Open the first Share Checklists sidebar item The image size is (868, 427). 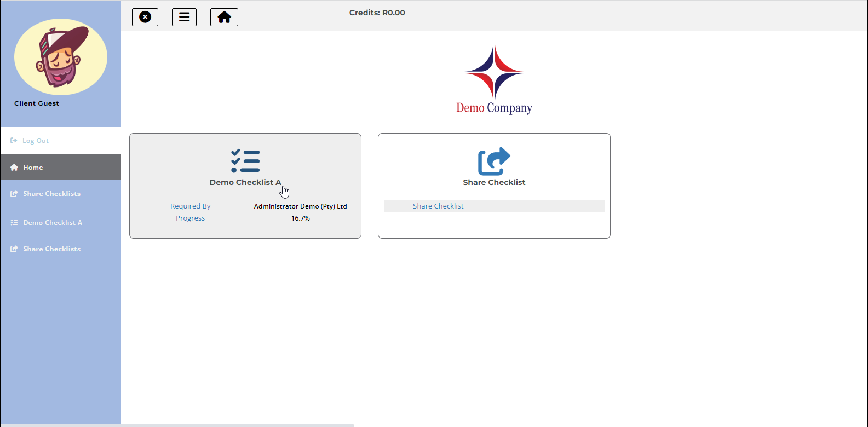point(51,194)
